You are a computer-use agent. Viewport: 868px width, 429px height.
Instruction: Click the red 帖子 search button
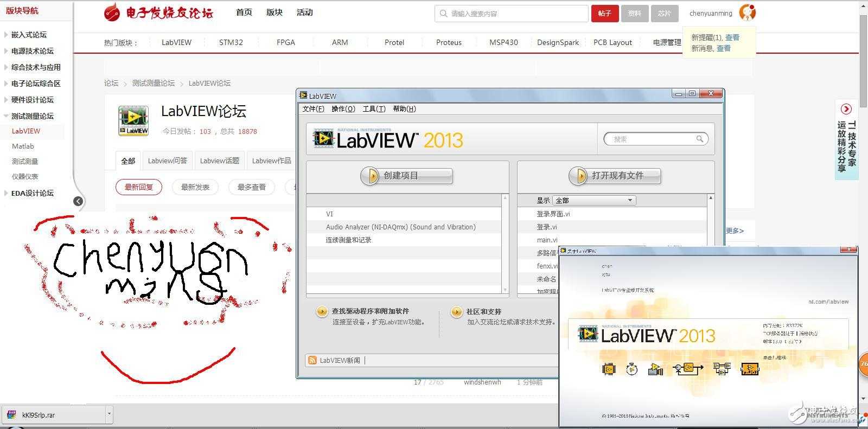click(605, 14)
